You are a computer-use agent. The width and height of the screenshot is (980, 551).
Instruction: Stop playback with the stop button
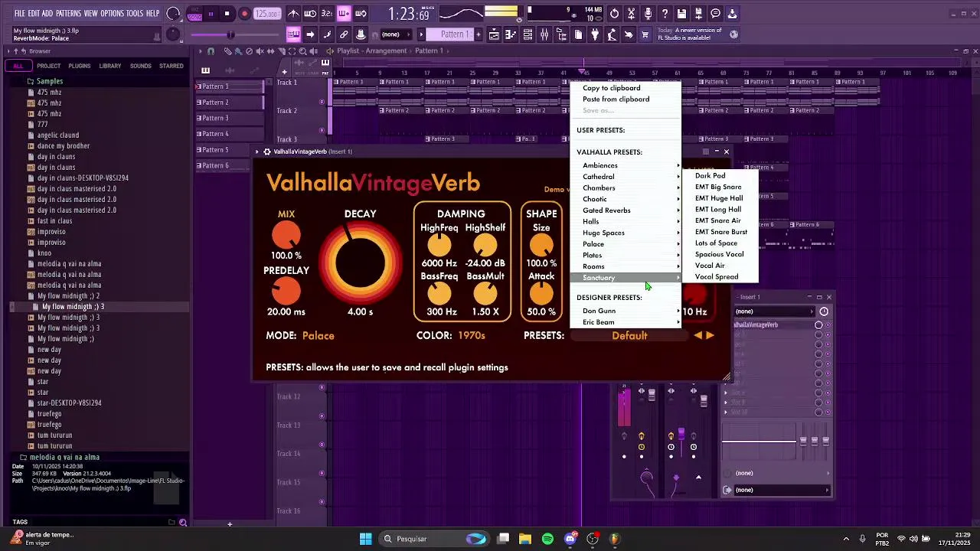coord(227,14)
